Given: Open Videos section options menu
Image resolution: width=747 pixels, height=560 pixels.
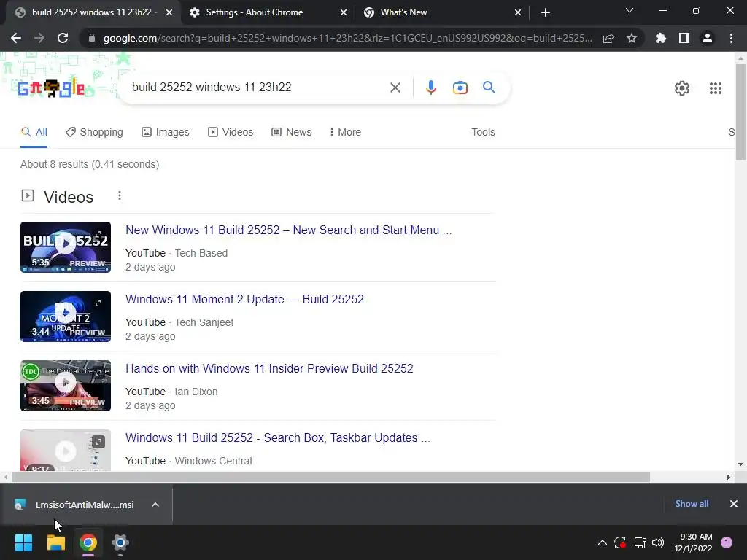Looking at the screenshot, I should (120, 195).
